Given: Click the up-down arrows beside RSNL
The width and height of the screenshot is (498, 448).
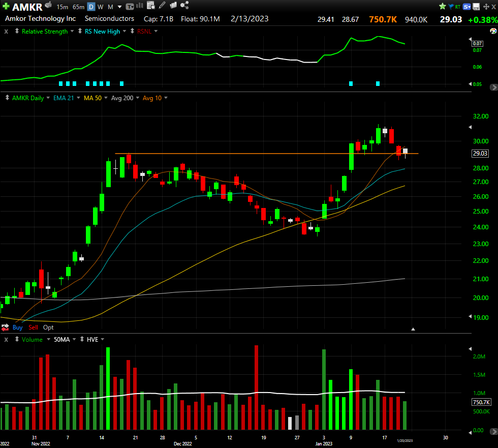Looking at the screenshot, I should pos(133,31).
